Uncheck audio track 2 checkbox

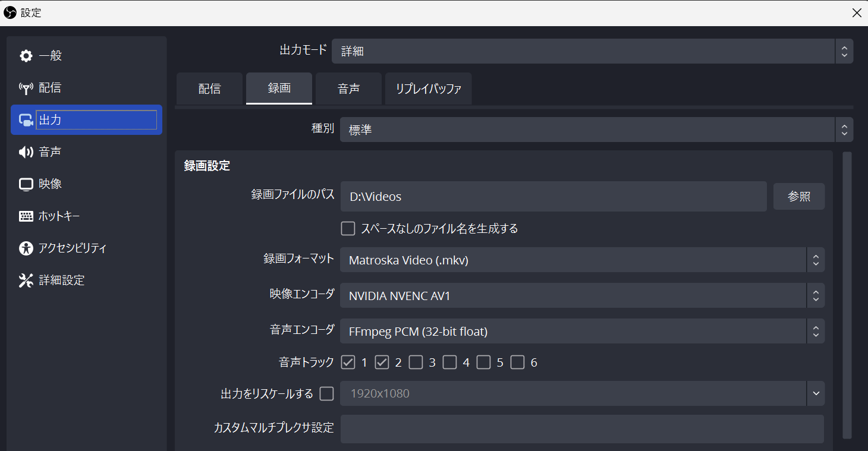pos(382,362)
